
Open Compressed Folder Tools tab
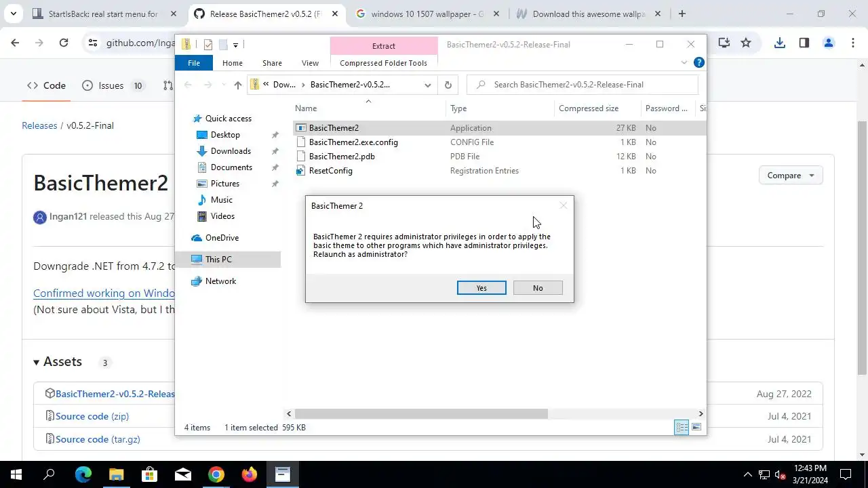pos(383,63)
